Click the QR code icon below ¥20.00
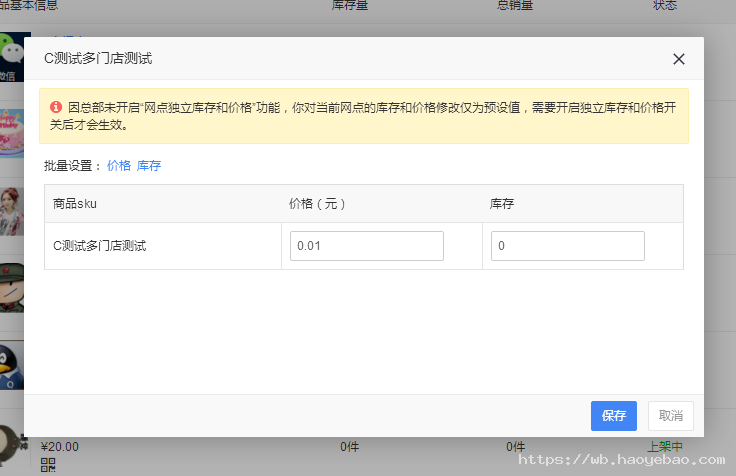736x476 pixels. pyautogui.click(x=48, y=464)
